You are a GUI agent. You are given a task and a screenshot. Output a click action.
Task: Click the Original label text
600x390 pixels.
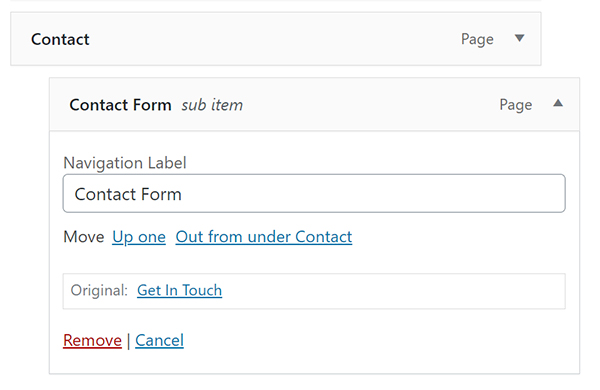(x=99, y=290)
